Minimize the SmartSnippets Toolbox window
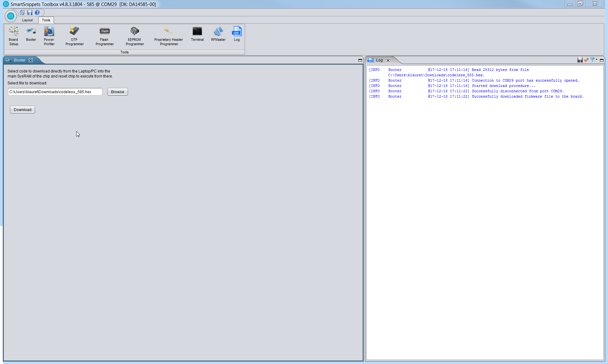This screenshot has width=608, height=364. [x=570, y=4]
